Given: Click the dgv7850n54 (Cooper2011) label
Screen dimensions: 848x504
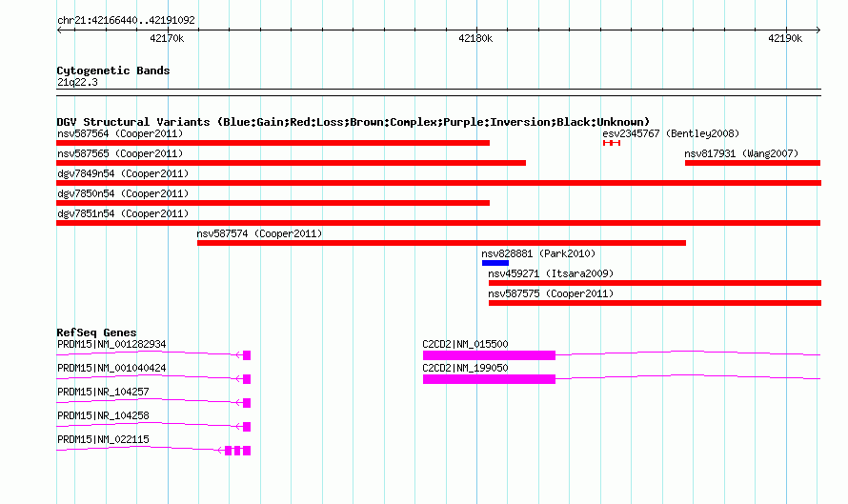Looking at the screenshot, I should [x=123, y=193].
